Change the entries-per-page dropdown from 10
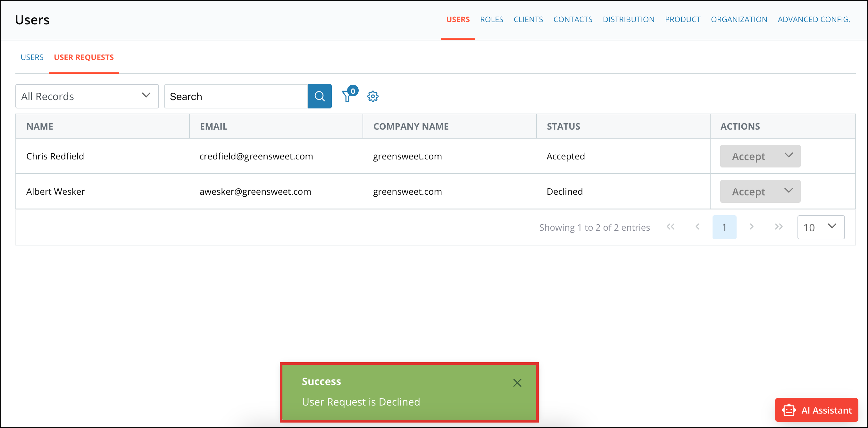This screenshot has width=868, height=428. pyautogui.click(x=821, y=227)
